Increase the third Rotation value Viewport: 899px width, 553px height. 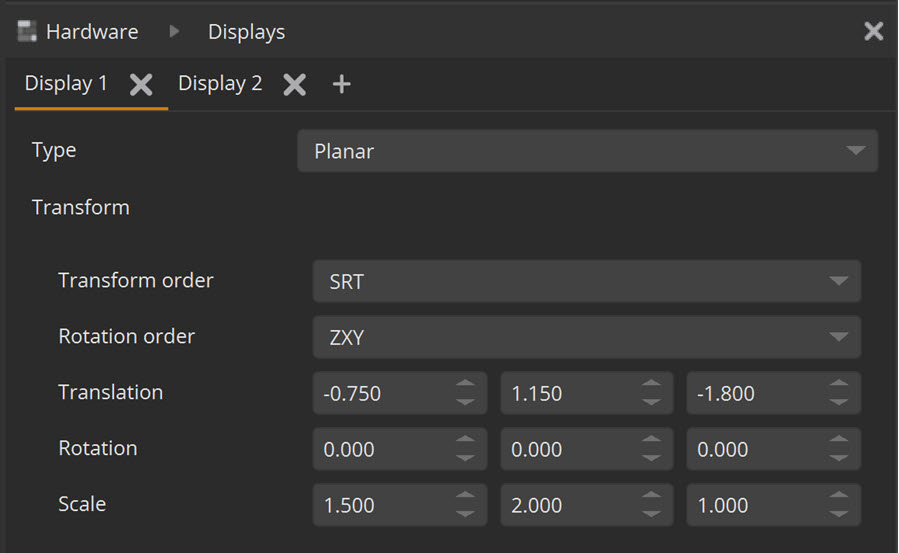839,441
